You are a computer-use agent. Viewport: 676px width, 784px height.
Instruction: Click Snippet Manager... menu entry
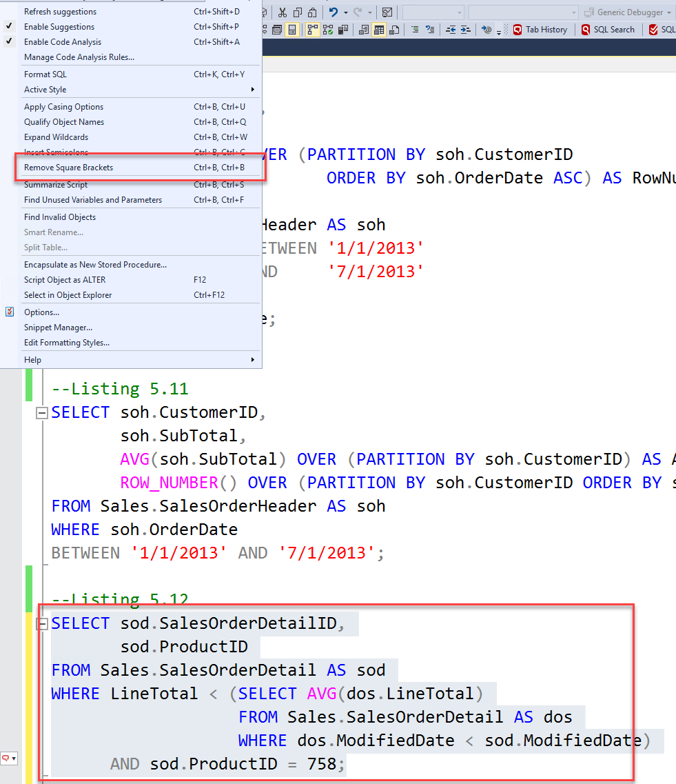pos(58,328)
